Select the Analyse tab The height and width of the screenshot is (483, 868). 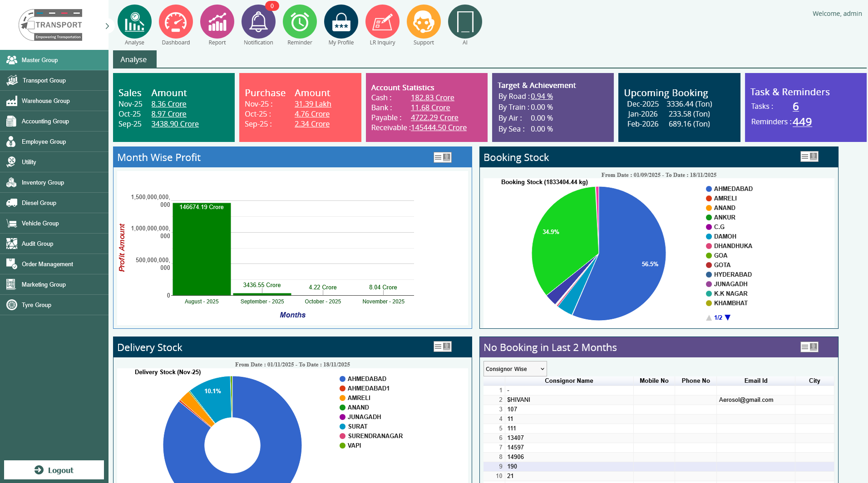coord(134,59)
